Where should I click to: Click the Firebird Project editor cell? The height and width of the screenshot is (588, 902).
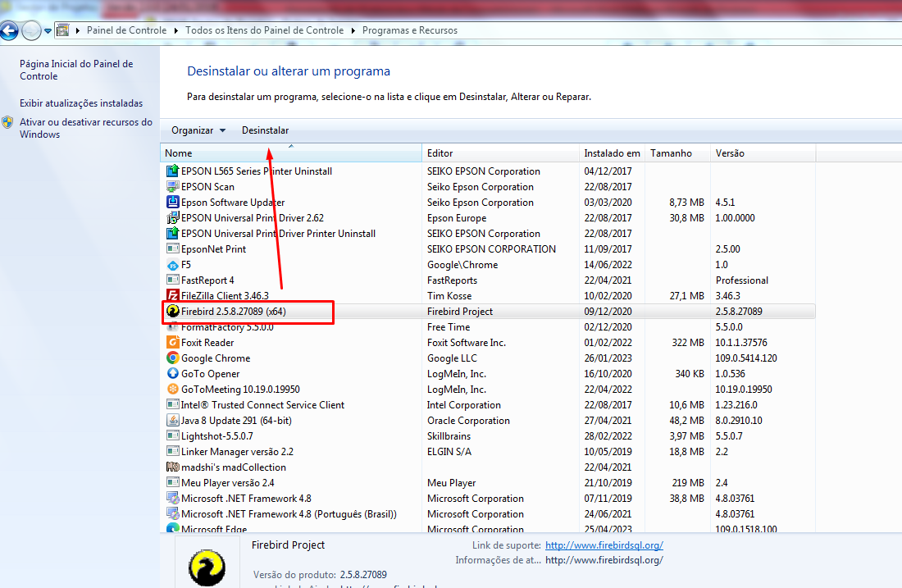460,312
